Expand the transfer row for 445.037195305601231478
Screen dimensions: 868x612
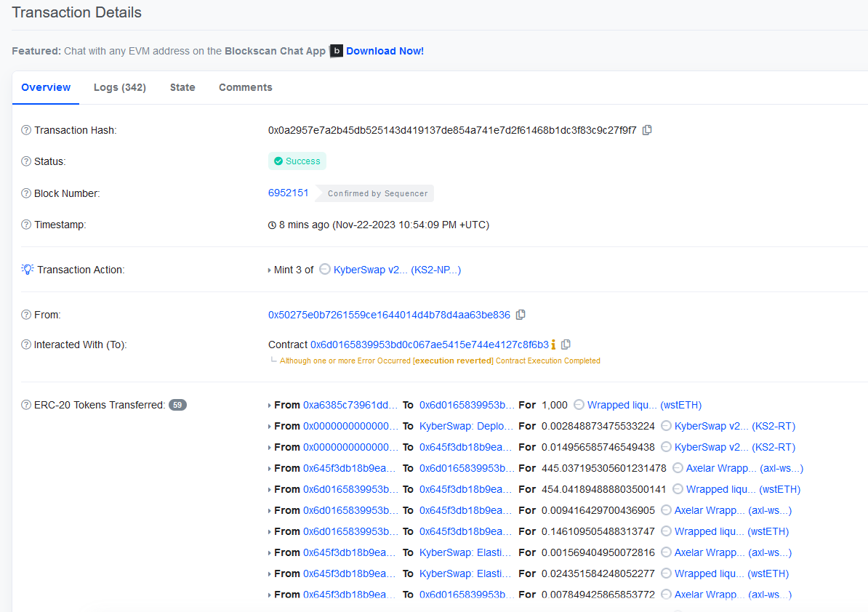coord(270,469)
